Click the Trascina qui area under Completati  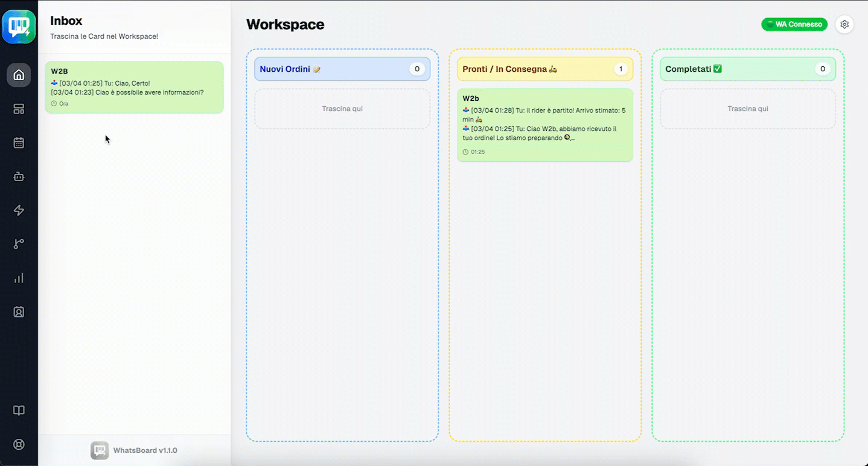coord(748,109)
